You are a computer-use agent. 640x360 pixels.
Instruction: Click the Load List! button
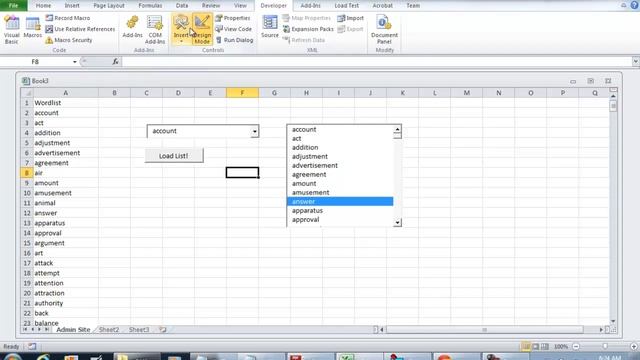point(174,156)
